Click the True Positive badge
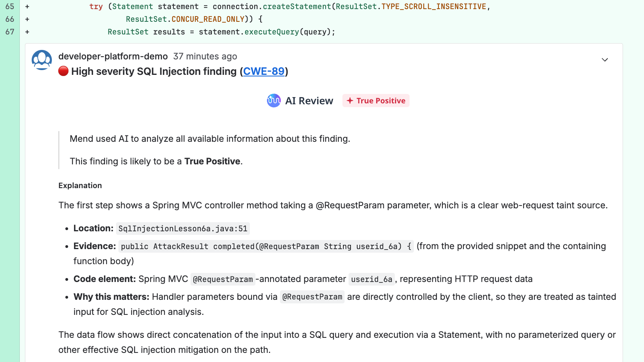The width and height of the screenshot is (644, 362). [376, 101]
